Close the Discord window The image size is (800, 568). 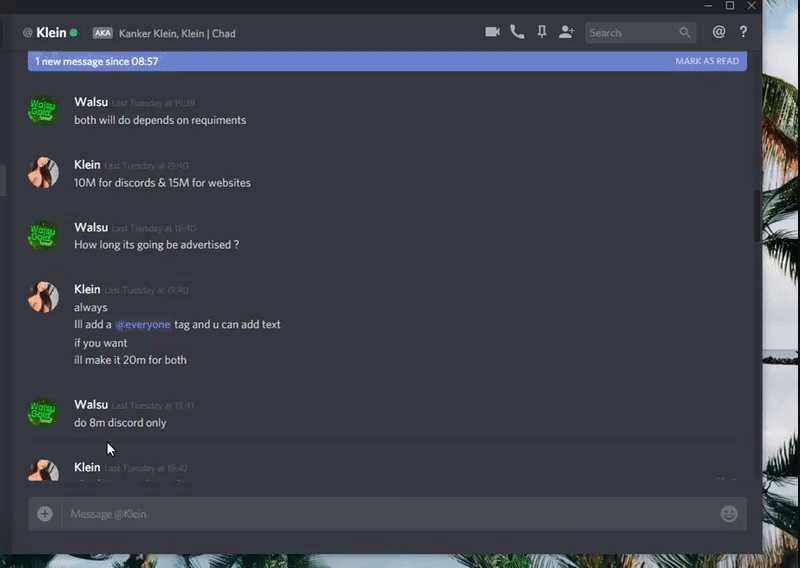pyautogui.click(x=752, y=6)
